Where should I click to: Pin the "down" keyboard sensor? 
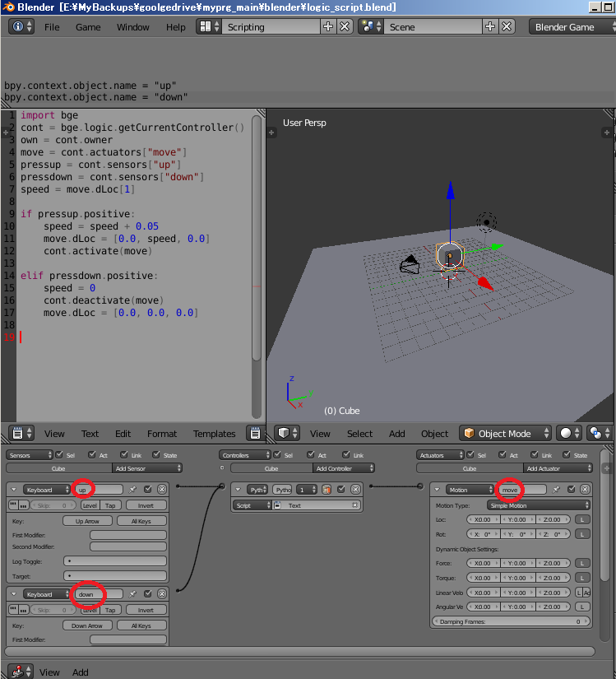pyautogui.click(x=132, y=594)
